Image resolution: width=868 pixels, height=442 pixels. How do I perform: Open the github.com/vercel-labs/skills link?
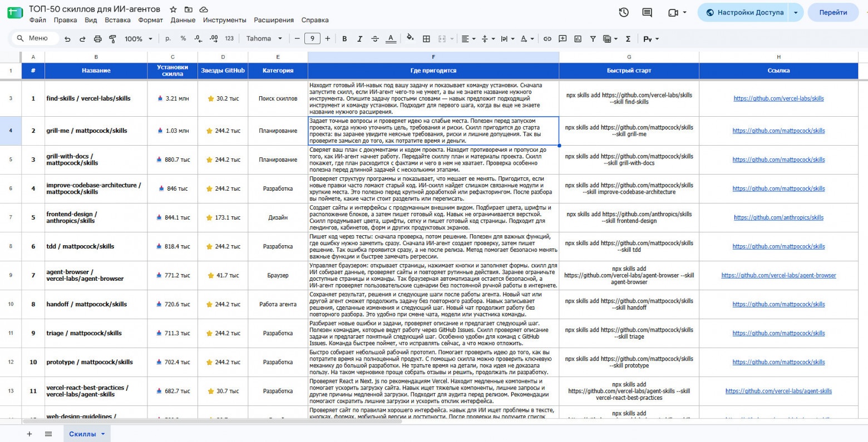click(778, 98)
